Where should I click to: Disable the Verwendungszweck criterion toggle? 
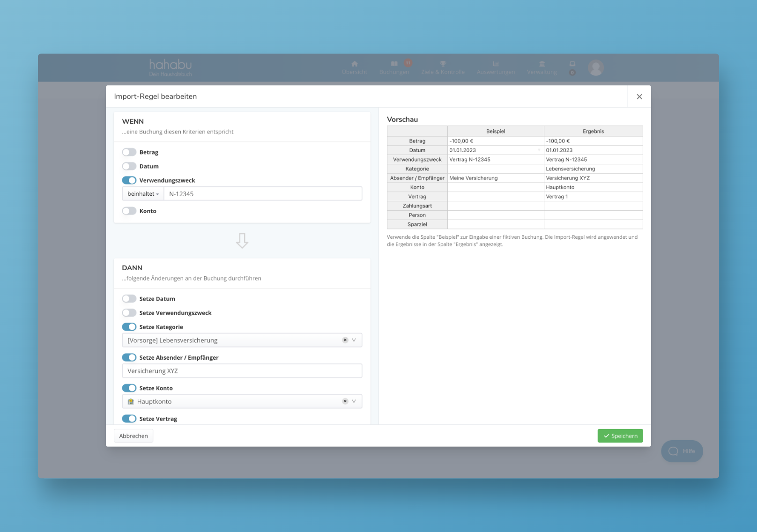coord(129,180)
